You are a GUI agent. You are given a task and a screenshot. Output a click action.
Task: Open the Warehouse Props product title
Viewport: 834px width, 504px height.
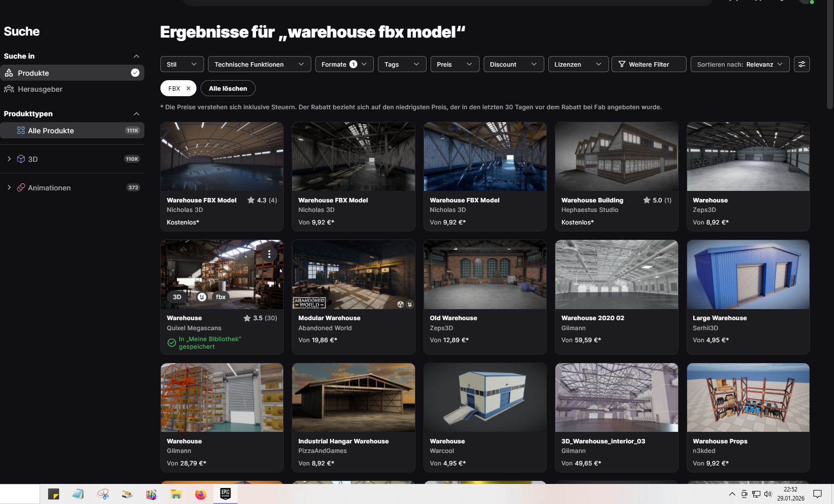[720, 441]
